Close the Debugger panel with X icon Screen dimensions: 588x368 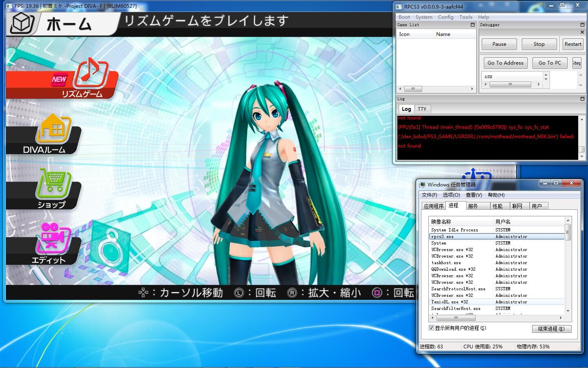(582, 32)
